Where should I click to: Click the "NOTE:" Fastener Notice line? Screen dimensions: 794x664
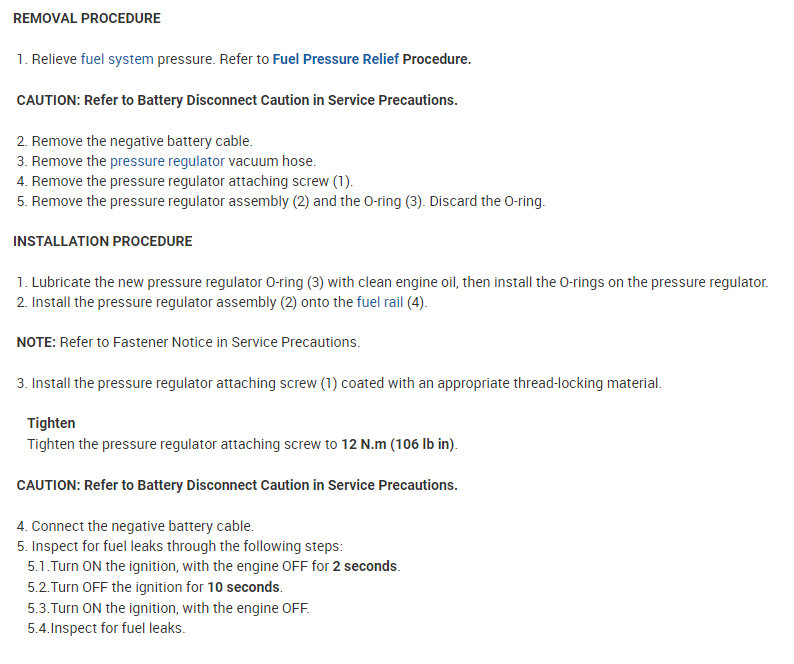tap(188, 342)
